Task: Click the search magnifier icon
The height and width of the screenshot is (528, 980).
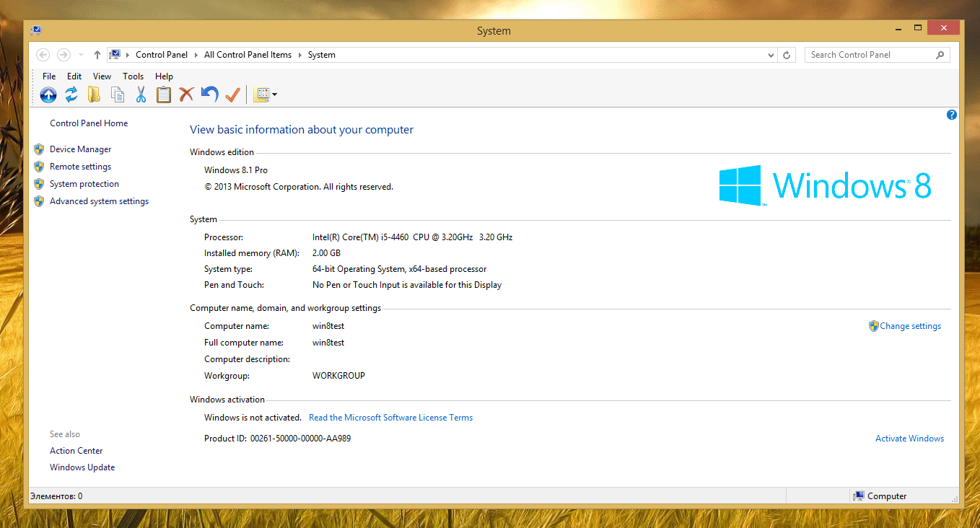Action: coord(940,55)
